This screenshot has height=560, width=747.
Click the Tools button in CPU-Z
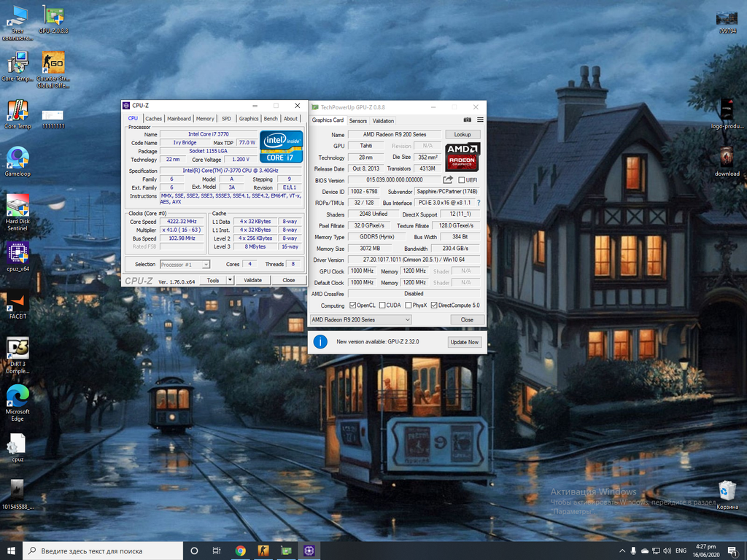click(x=213, y=280)
